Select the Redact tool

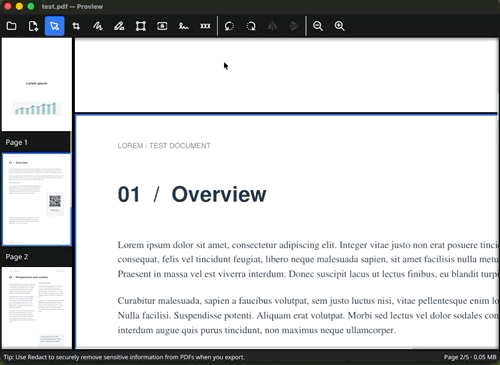click(x=205, y=26)
